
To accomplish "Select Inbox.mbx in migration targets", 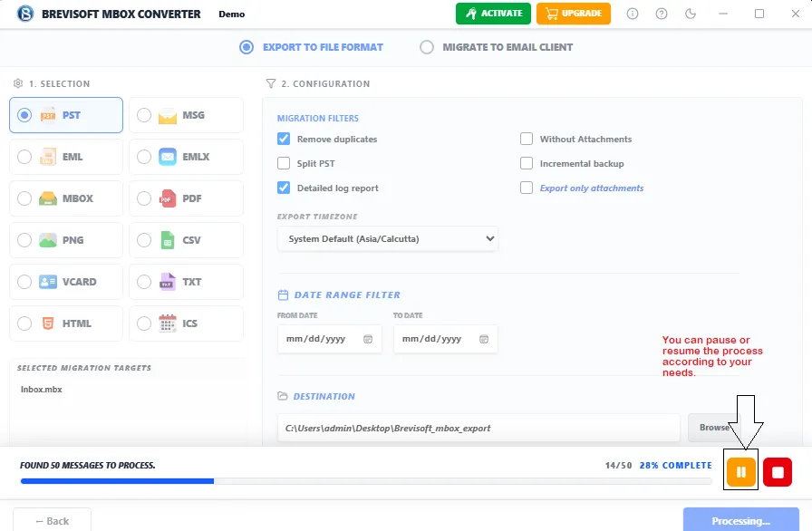I will (x=41, y=390).
